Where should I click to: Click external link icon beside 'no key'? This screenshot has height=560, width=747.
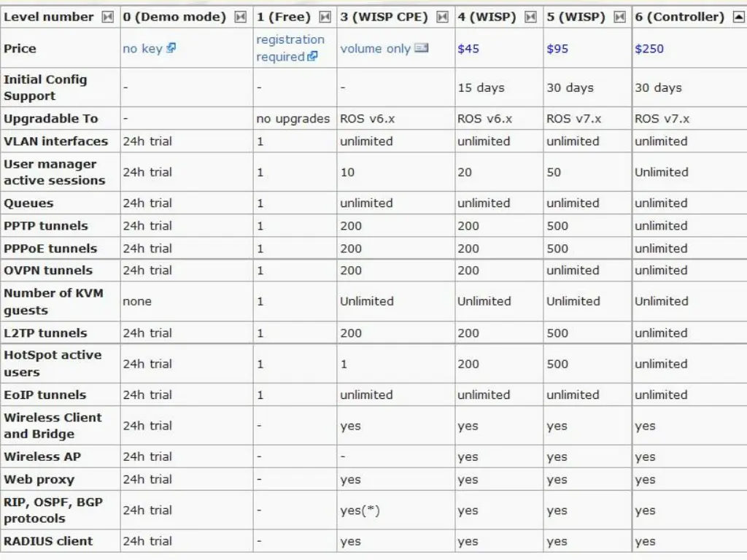coord(171,47)
